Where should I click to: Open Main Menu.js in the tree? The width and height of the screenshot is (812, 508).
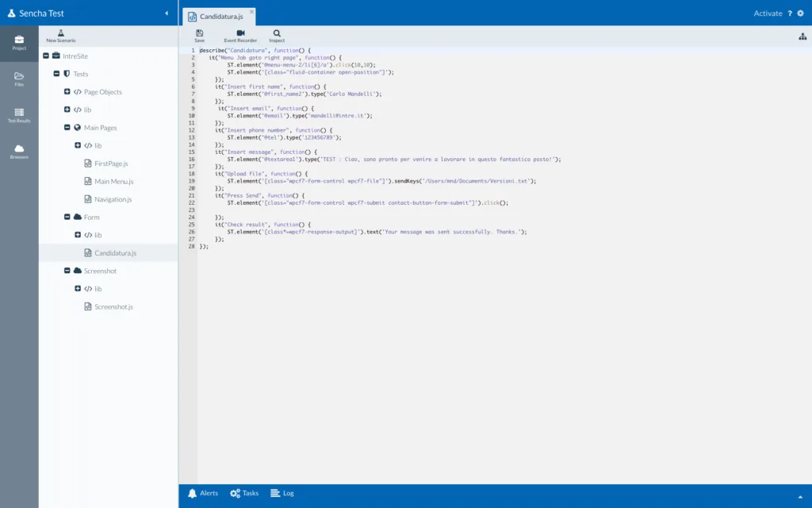[114, 182]
